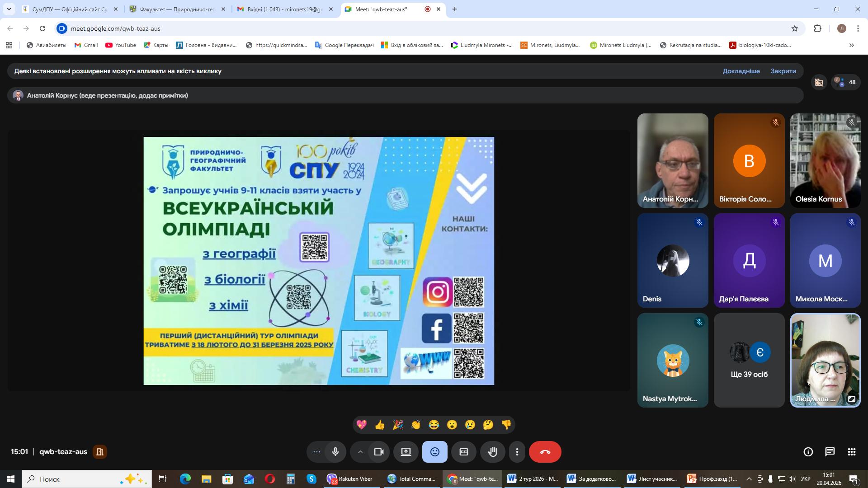Click the red leave call button
This screenshot has height=488, width=868.
[545, 452]
